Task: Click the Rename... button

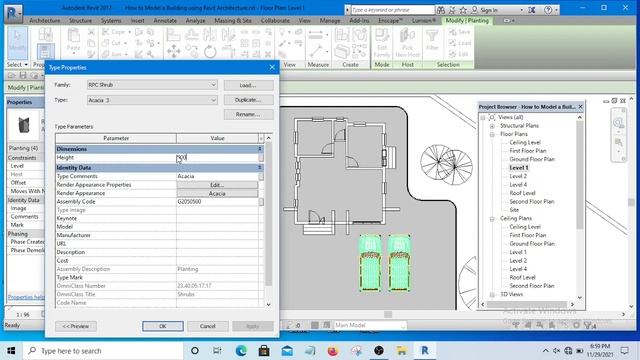Action: tap(249, 115)
